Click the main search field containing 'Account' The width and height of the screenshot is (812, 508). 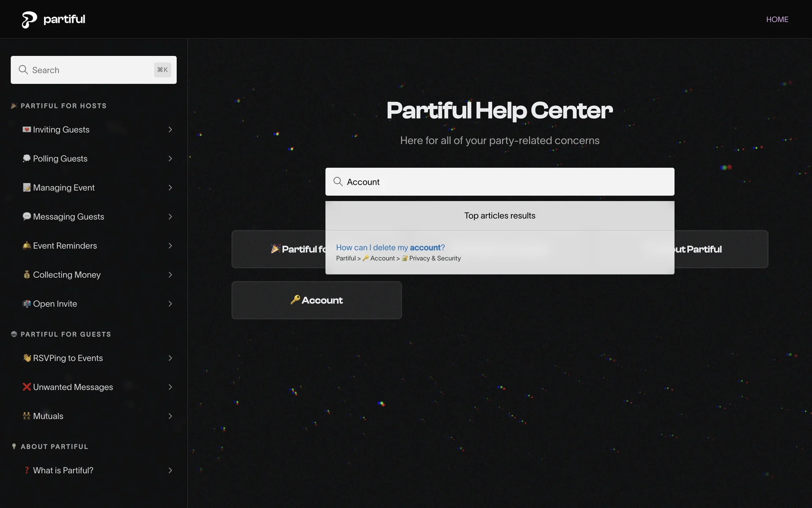point(499,182)
